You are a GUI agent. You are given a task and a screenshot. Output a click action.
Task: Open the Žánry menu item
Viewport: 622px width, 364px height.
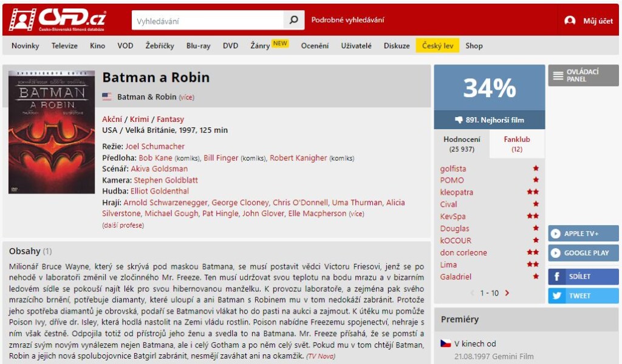(260, 46)
